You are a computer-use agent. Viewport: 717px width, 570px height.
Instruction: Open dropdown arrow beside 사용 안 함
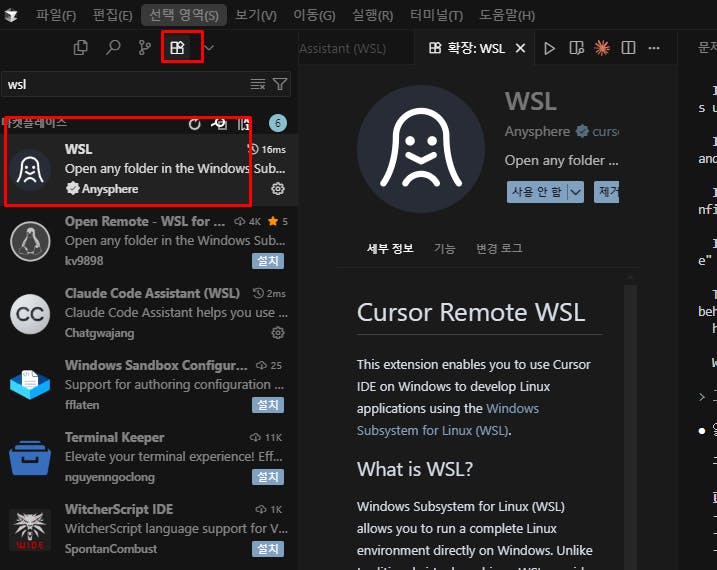click(x=576, y=192)
